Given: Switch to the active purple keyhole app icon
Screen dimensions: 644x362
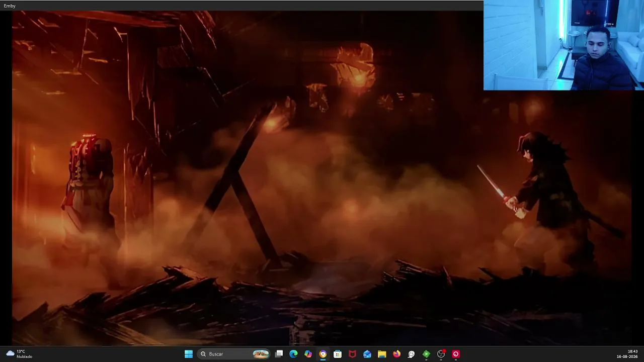Looking at the screenshot, I should click(x=323, y=354).
